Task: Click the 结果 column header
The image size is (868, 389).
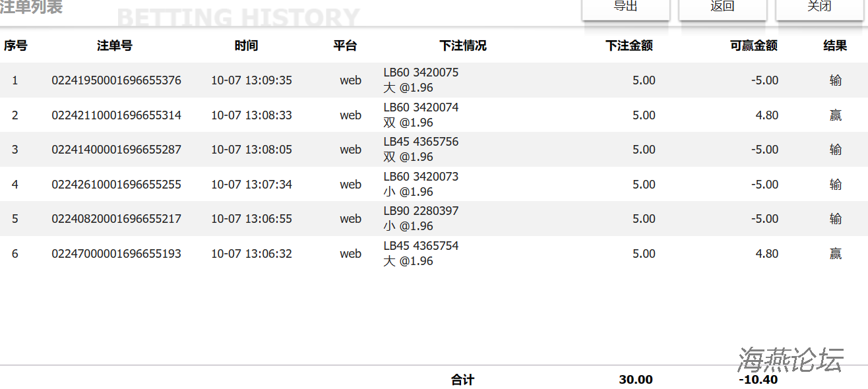Action: click(835, 45)
